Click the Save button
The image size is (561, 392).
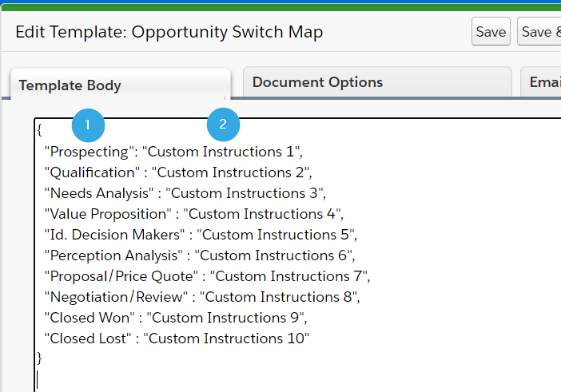coord(491,31)
